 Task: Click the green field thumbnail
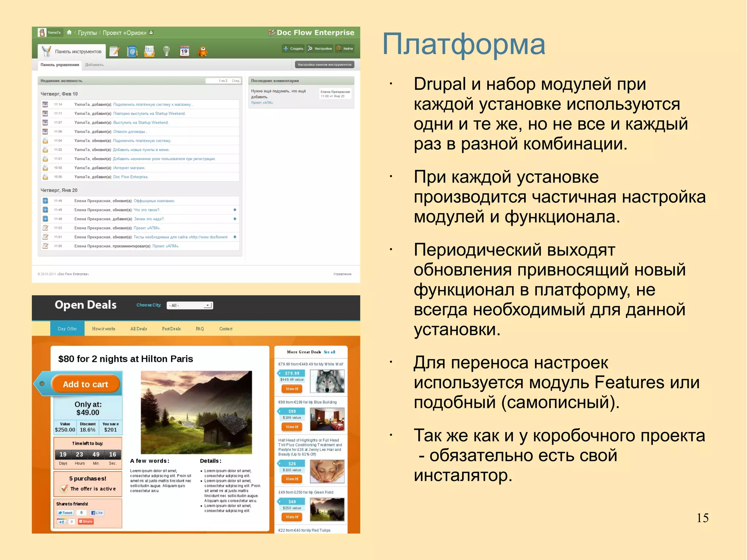coord(327,509)
